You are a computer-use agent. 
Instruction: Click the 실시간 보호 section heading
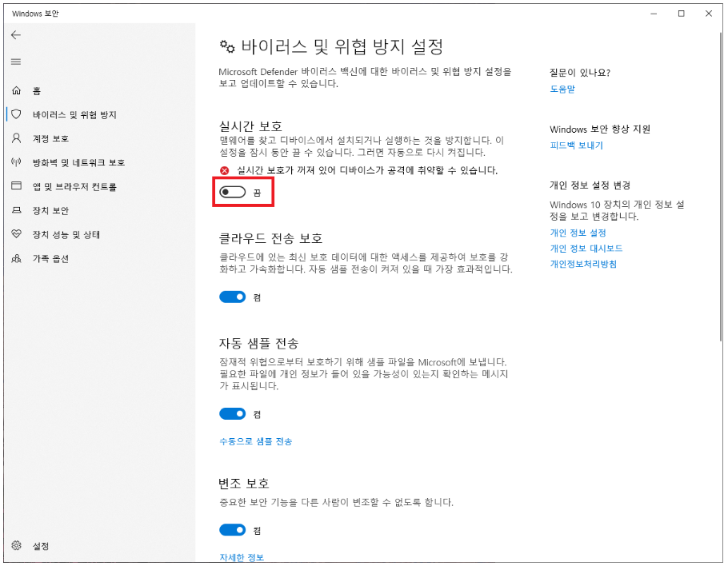(x=250, y=126)
